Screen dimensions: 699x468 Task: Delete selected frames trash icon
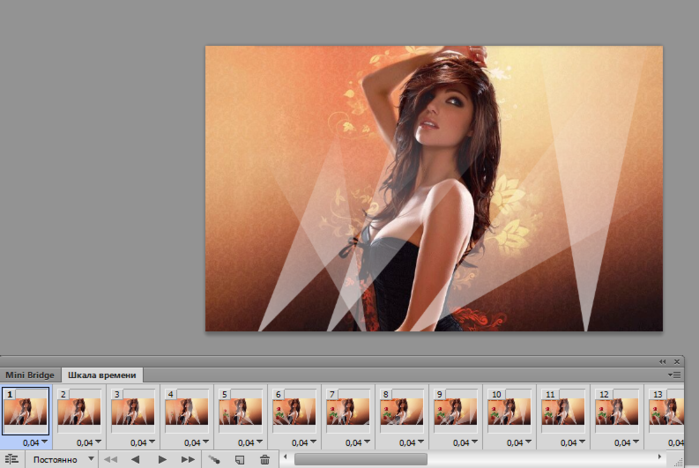coord(265,460)
